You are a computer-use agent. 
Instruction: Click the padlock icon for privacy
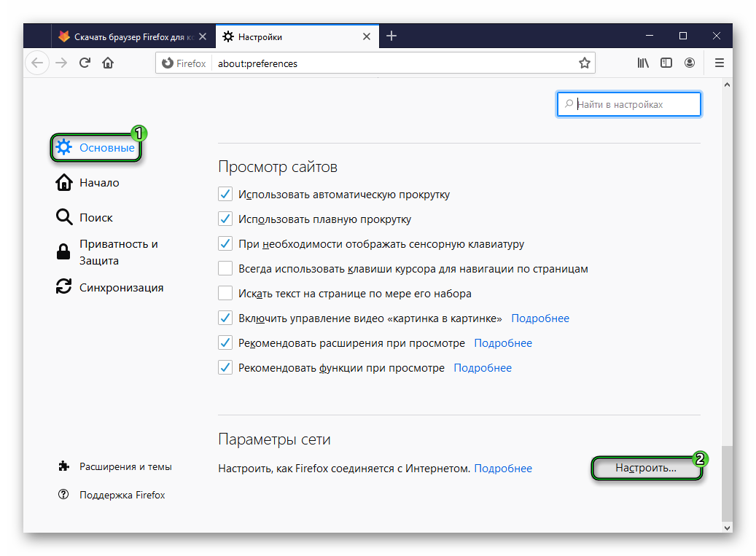click(x=63, y=251)
